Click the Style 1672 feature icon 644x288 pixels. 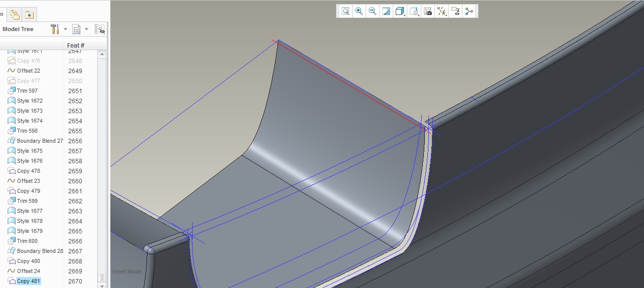tap(12, 101)
